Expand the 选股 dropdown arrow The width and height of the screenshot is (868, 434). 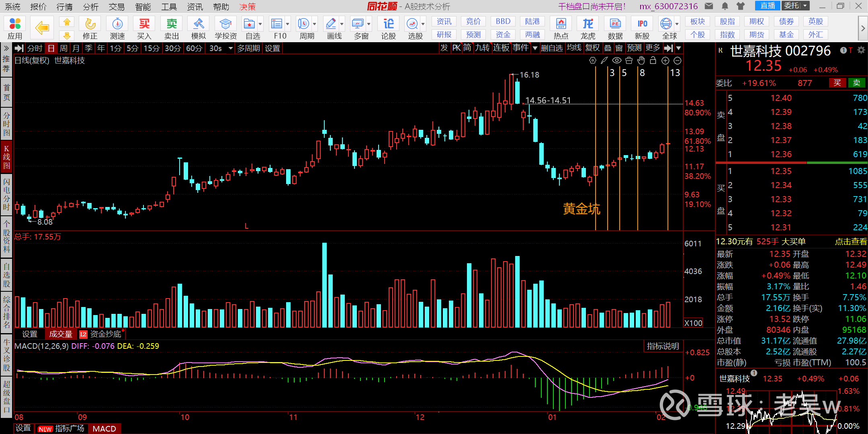[x=423, y=24]
